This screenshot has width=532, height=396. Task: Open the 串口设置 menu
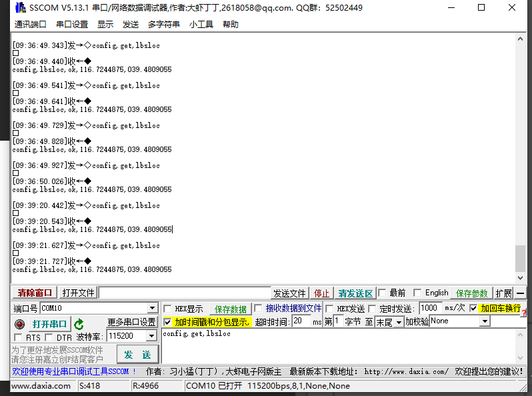click(72, 25)
